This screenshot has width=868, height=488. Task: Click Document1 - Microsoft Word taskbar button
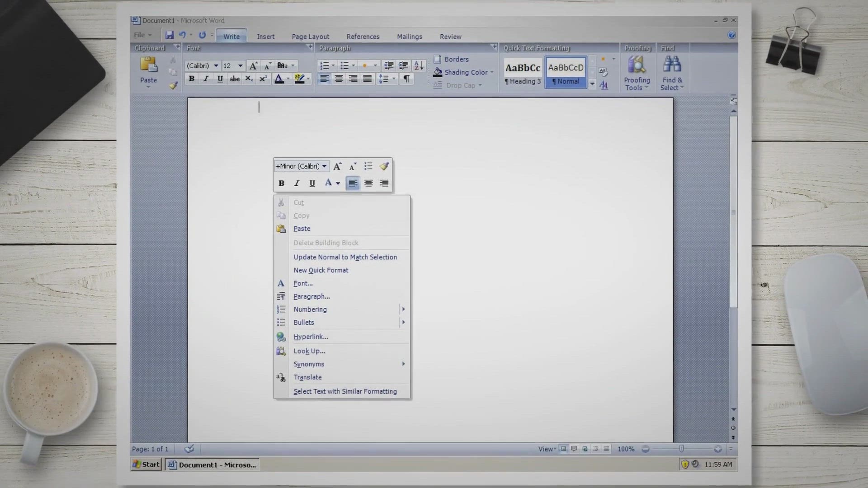coord(212,465)
